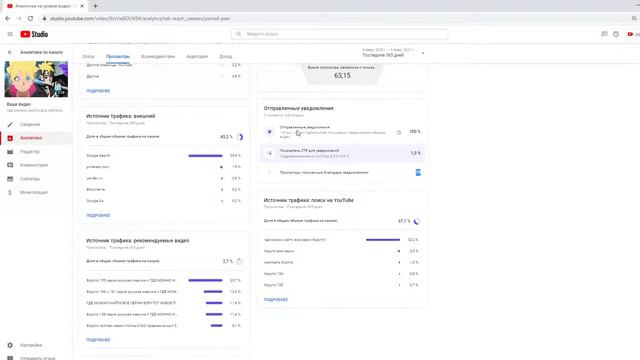Click the YouTube Studio logo
Viewport: 640px width, 360px height.
click(x=34, y=34)
